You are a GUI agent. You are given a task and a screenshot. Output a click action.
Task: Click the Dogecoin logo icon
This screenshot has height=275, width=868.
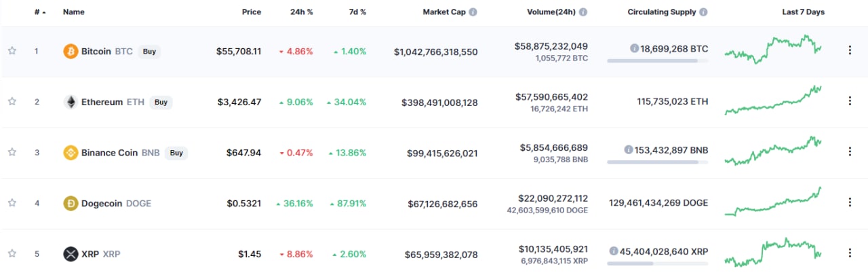click(x=71, y=203)
